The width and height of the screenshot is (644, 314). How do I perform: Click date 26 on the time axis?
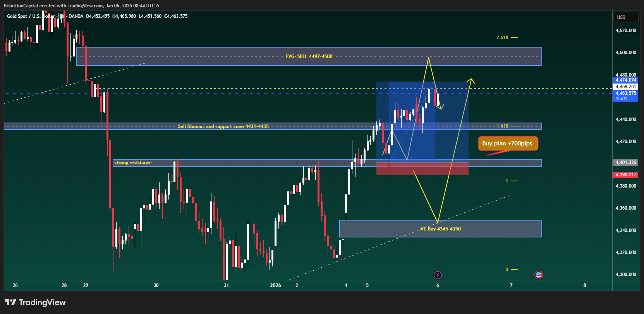click(15, 285)
